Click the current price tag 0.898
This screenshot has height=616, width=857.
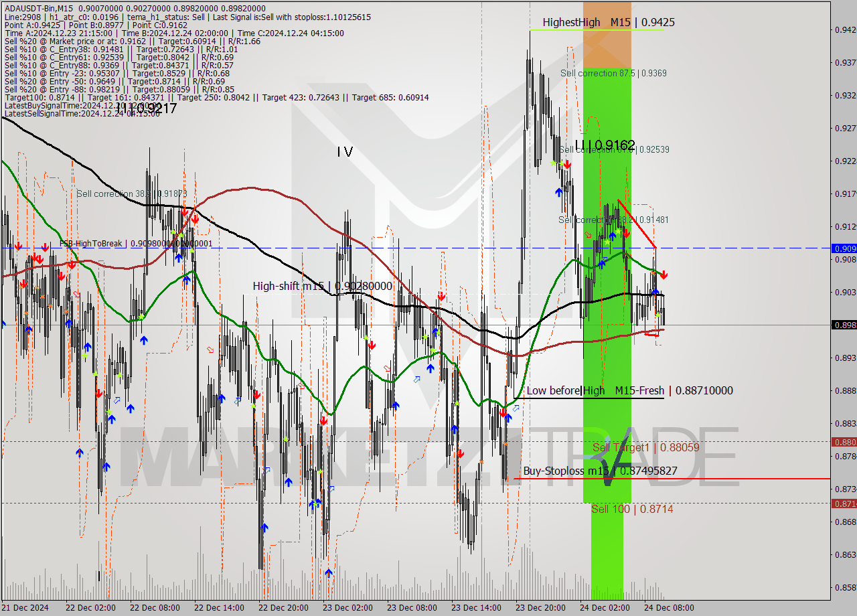844,325
